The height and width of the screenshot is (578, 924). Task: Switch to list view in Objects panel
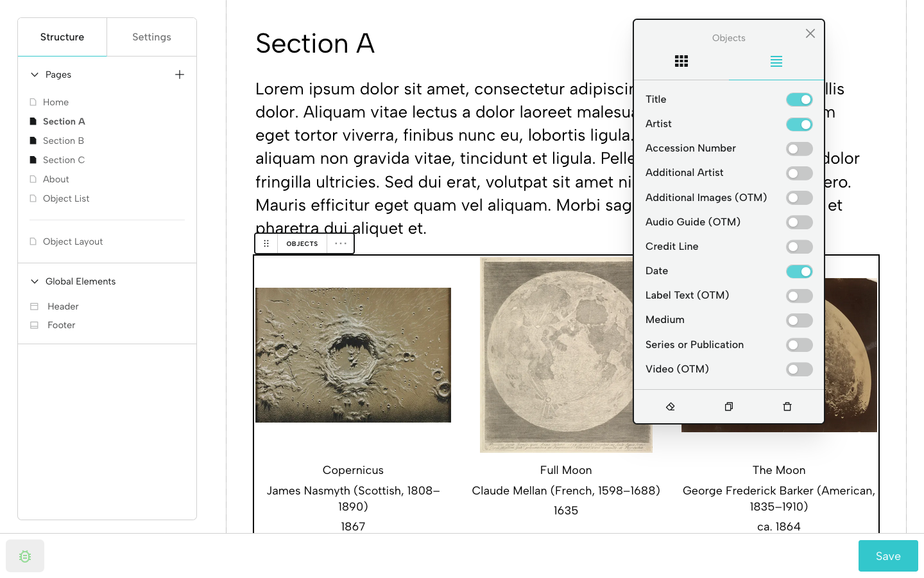click(776, 61)
